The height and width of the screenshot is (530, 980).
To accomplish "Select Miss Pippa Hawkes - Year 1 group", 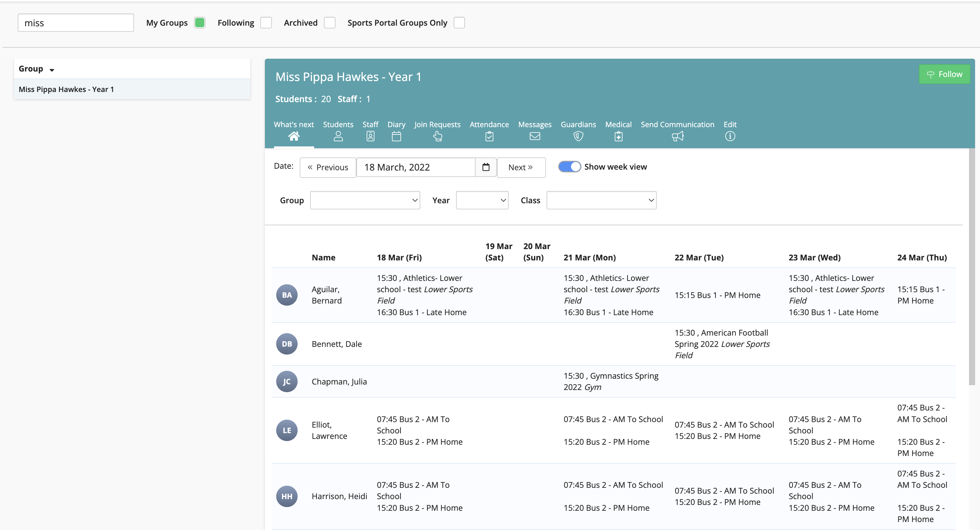I will 132,89.
